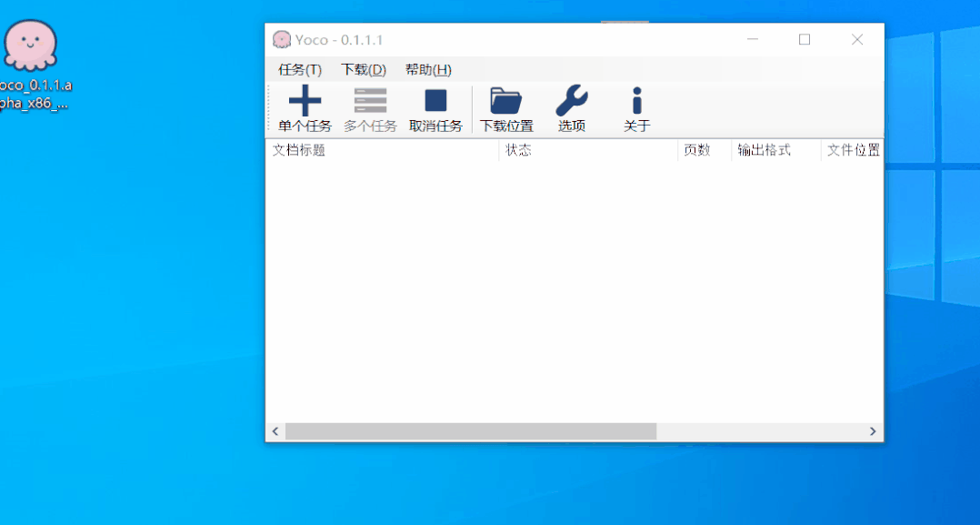Viewport: 980px width, 525px height.
Task: Click the horizontal scrollbar thumb
Action: click(x=470, y=431)
